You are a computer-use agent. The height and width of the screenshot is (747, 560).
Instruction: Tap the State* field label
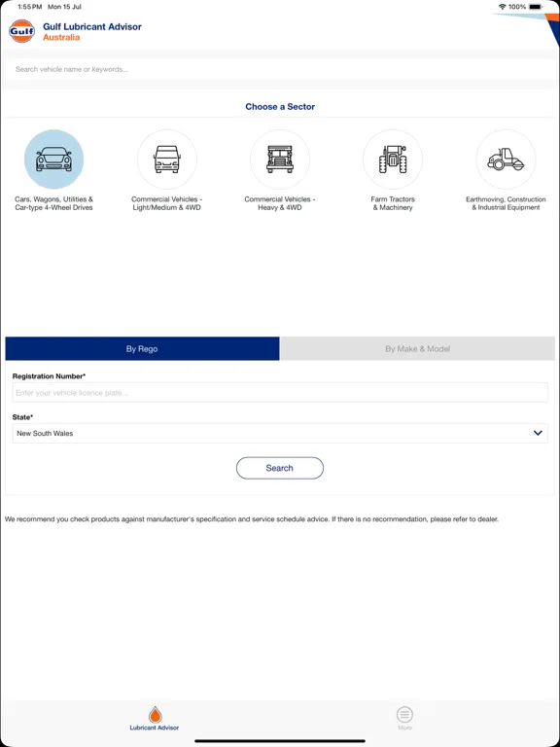[23, 417]
